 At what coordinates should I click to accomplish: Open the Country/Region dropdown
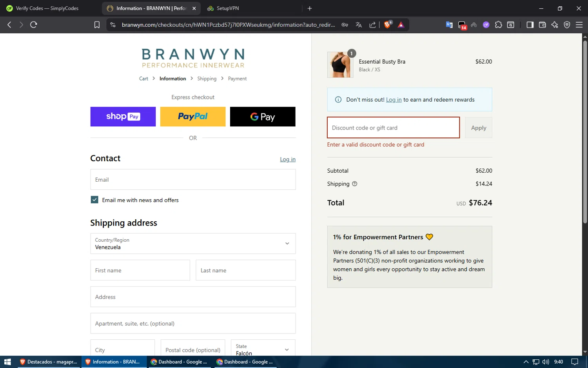tap(193, 244)
